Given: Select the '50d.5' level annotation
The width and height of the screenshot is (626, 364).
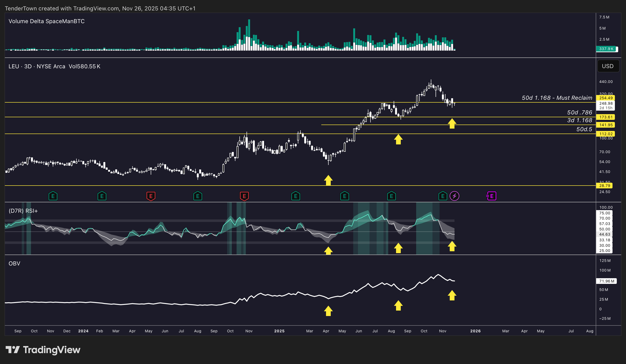Looking at the screenshot, I should pyautogui.click(x=584, y=129).
